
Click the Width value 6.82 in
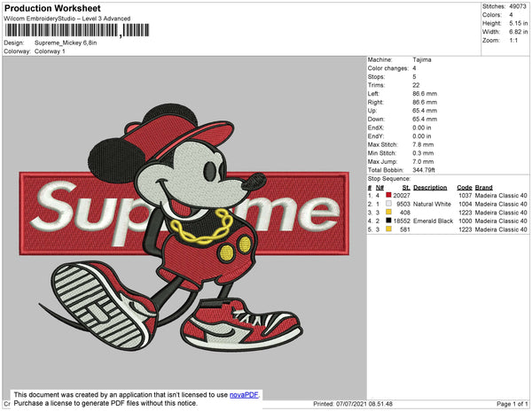click(518, 32)
